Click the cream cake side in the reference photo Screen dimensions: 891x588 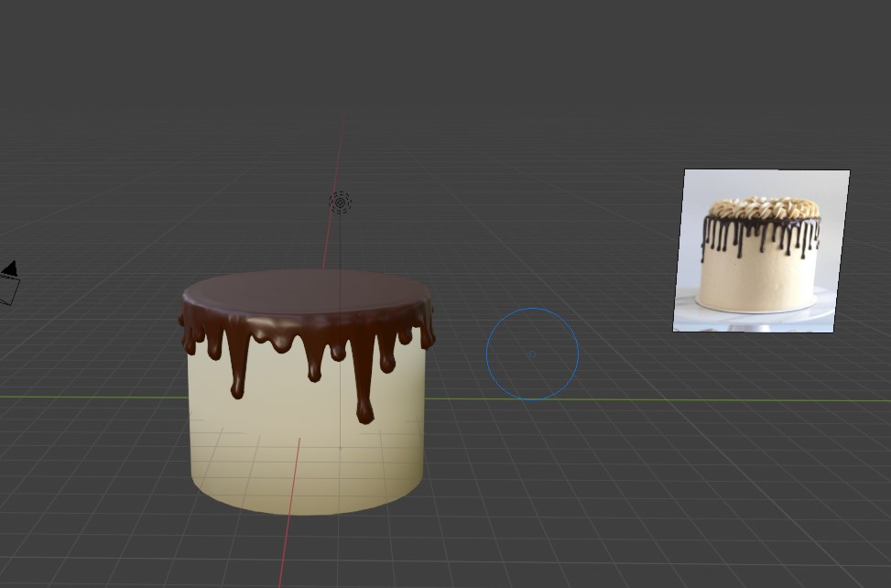click(x=758, y=279)
